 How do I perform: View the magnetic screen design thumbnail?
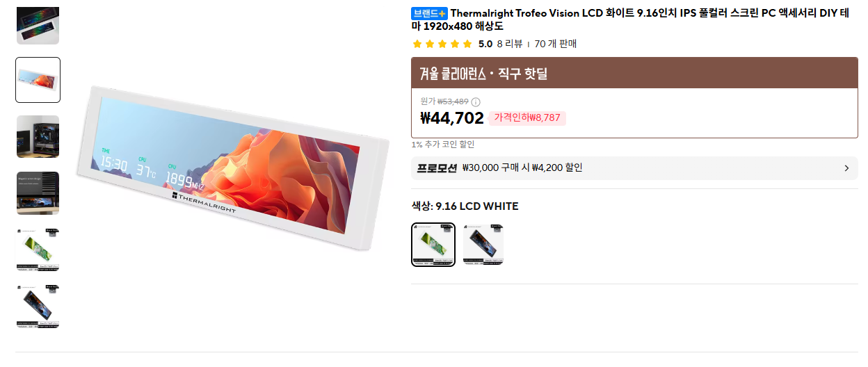[x=38, y=193]
